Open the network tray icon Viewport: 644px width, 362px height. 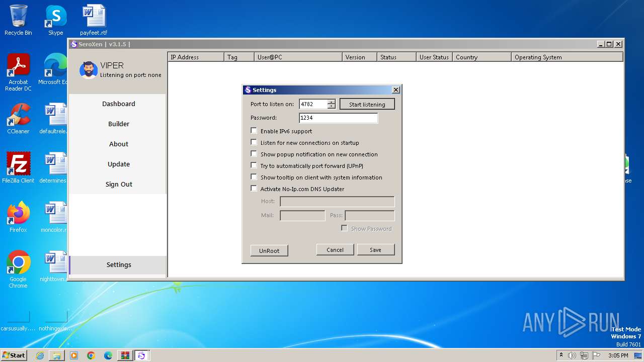coord(584,355)
